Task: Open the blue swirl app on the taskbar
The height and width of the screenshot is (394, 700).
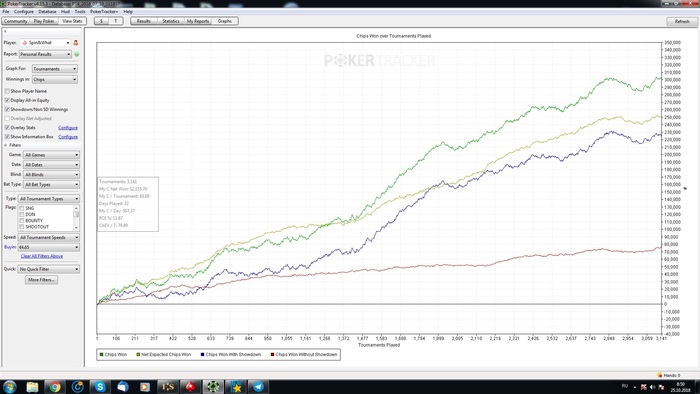Action: click(78, 387)
